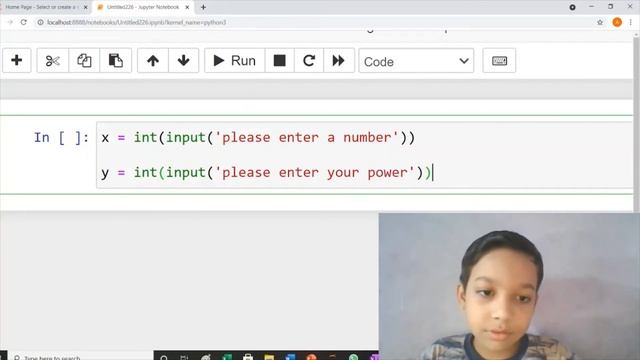The width and height of the screenshot is (640, 360).
Task: Bookmark this page with star icon
Action: [x=600, y=22]
